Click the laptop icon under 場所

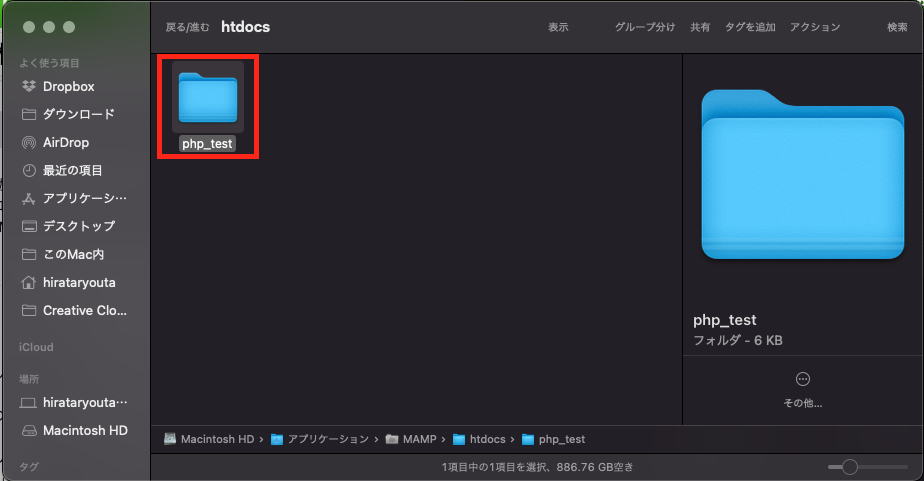tap(28, 403)
